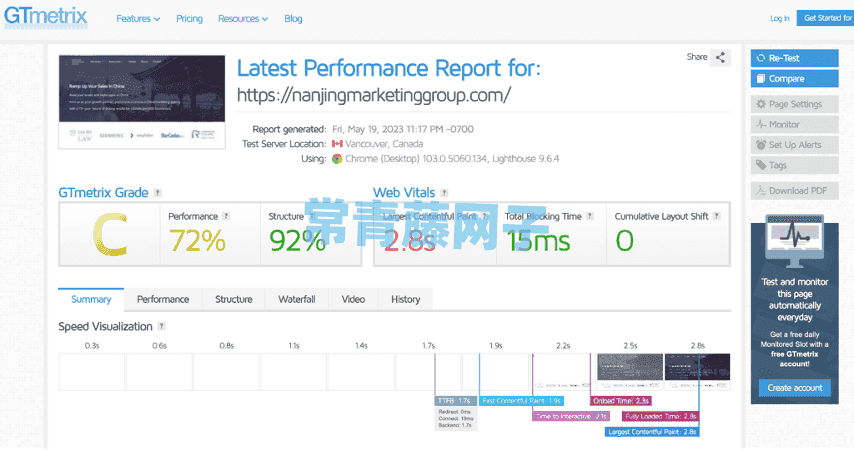Click the 2.8s filmstrip frame
The width and height of the screenshot is (854, 450).
698,372
